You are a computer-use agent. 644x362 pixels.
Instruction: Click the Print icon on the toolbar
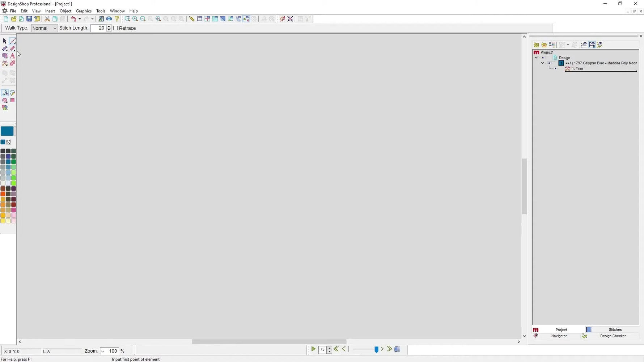point(109,18)
